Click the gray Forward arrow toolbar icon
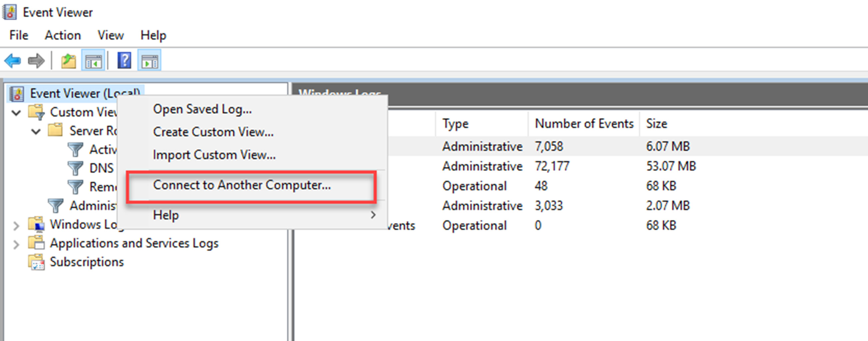The width and height of the screenshot is (868, 341). point(36,61)
